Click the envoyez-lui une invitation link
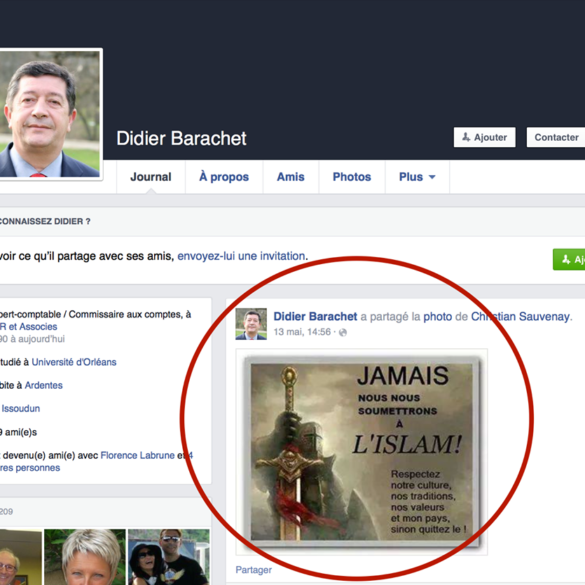This screenshot has height=585, width=585. (x=242, y=256)
